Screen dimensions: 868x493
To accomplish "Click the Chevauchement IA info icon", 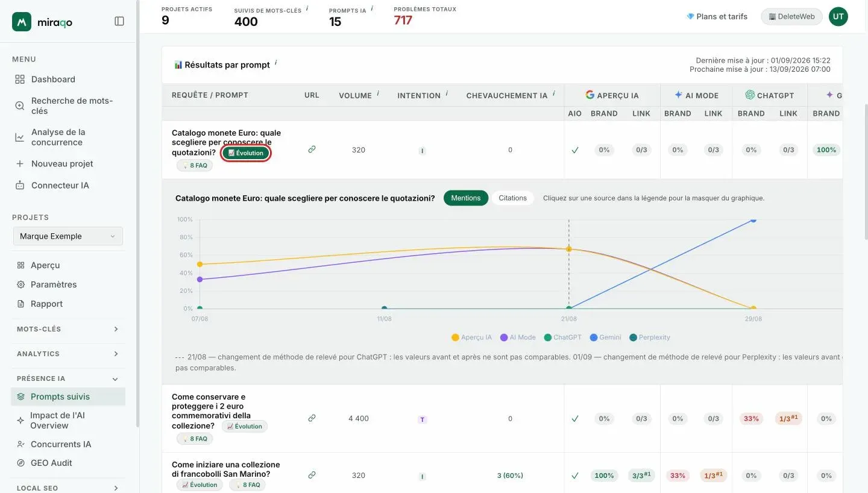I will [x=553, y=93].
